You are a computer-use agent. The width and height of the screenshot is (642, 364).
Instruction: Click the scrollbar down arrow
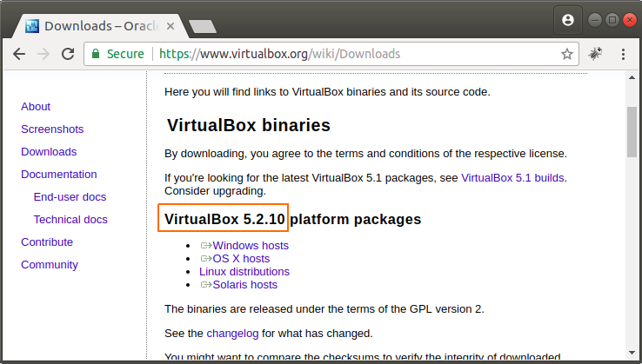coord(632,353)
